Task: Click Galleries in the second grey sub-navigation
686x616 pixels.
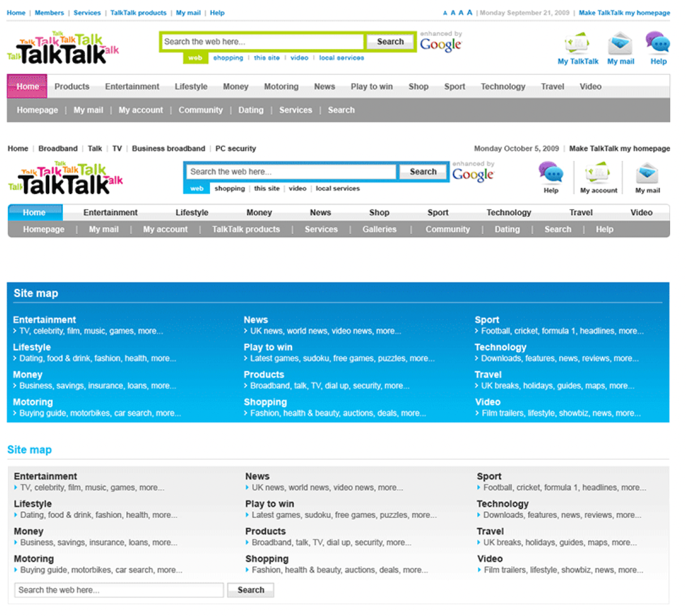Action: [379, 229]
